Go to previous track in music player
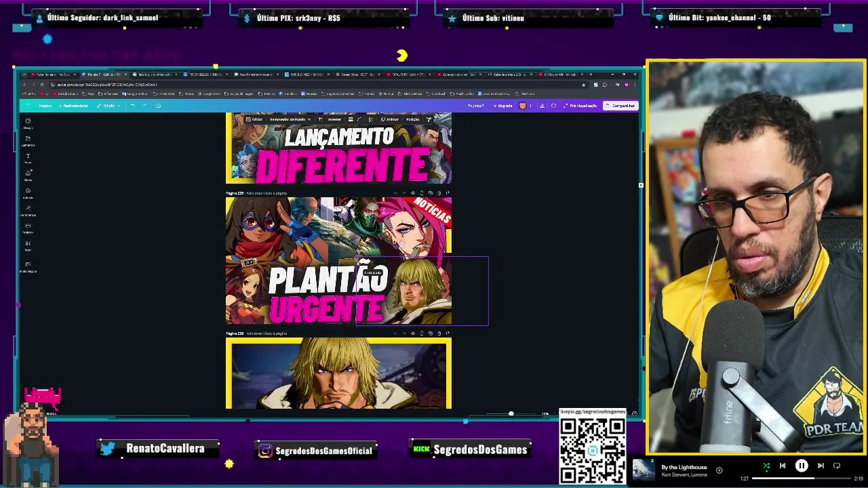The height and width of the screenshot is (488, 868). 782,466
